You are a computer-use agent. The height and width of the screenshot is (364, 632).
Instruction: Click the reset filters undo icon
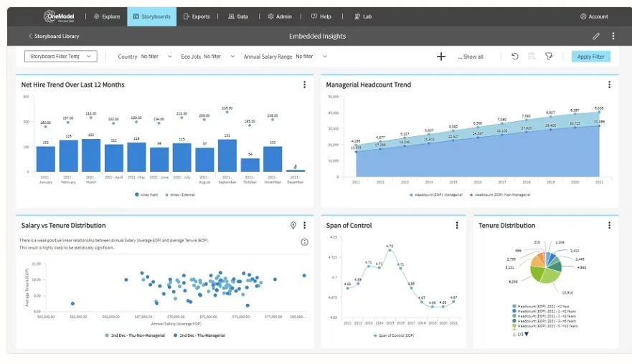click(x=514, y=57)
